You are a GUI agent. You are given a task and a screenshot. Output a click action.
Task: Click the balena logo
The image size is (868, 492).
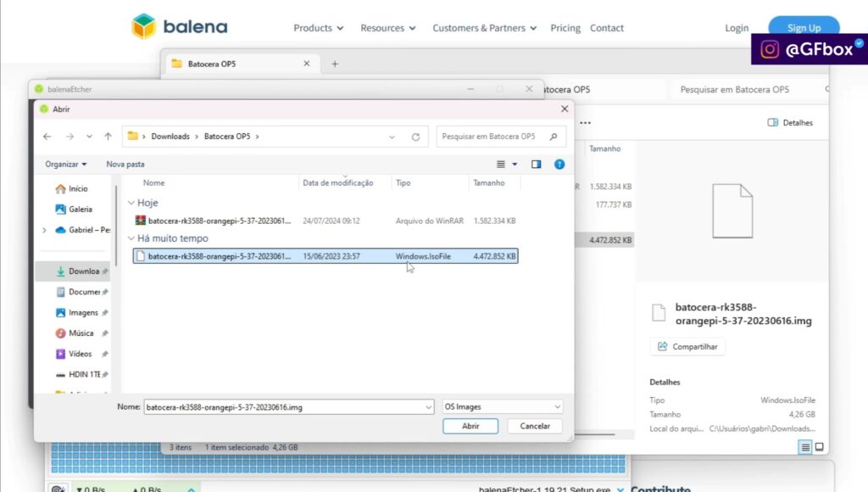(180, 26)
